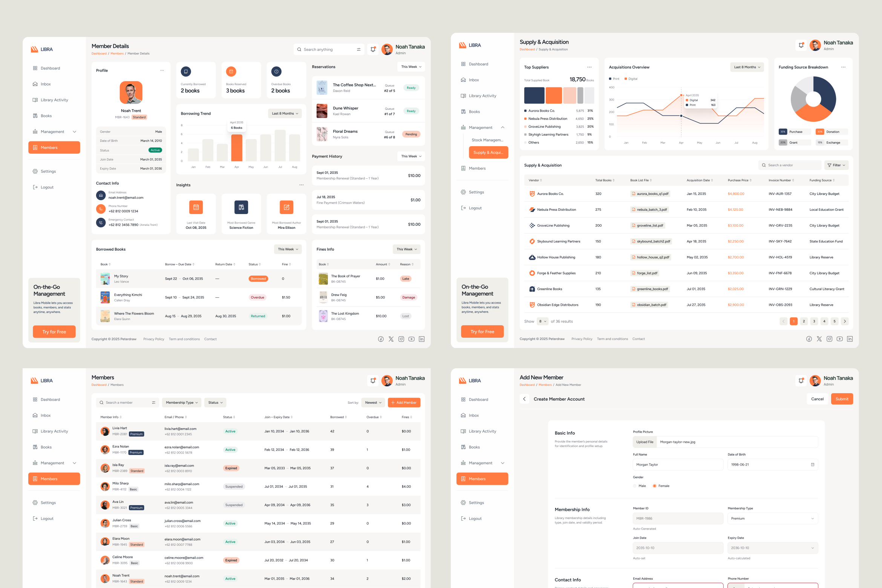Go to pagination page 3 of vendors

[x=814, y=321]
